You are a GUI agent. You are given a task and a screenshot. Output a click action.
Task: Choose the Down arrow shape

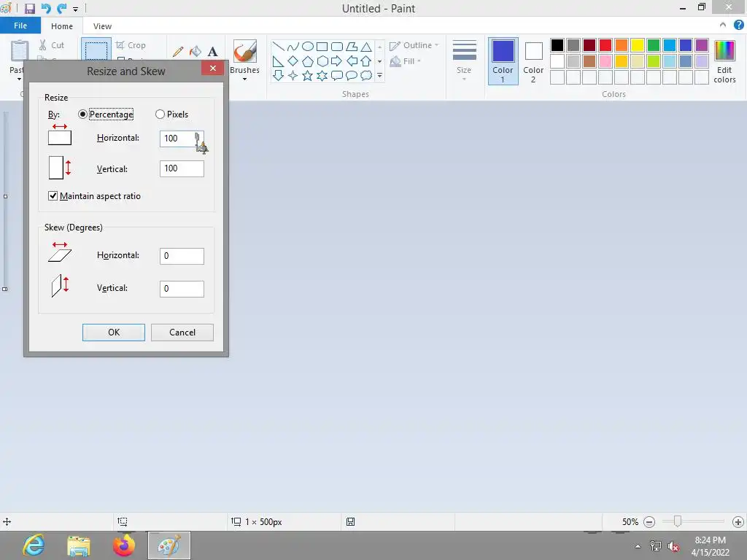(x=278, y=75)
